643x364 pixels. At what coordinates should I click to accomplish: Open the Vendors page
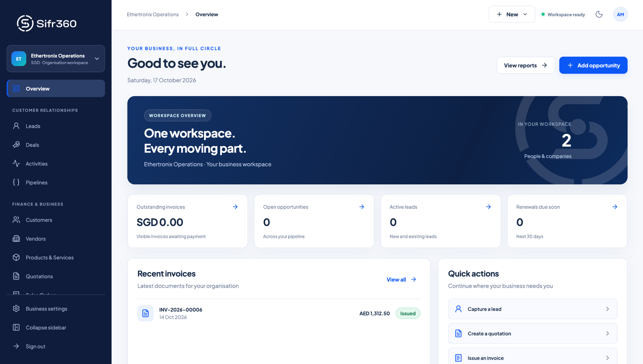pyautogui.click(x=56, y=239)
